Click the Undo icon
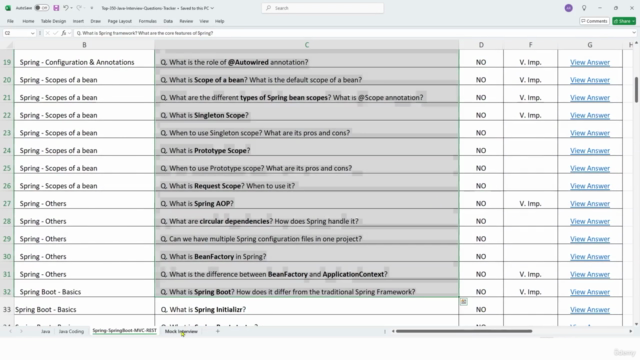 pos(65,8)
